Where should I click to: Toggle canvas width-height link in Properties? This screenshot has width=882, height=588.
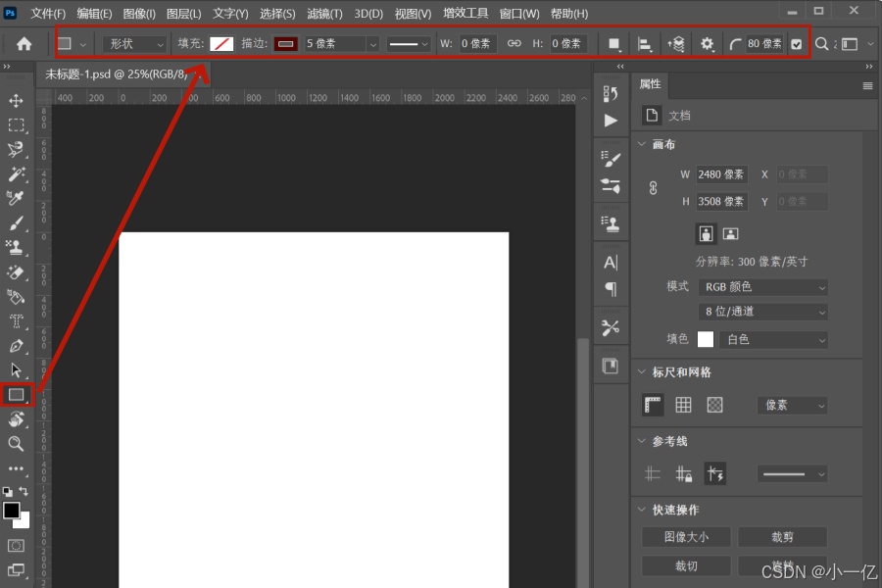(653, 188)
